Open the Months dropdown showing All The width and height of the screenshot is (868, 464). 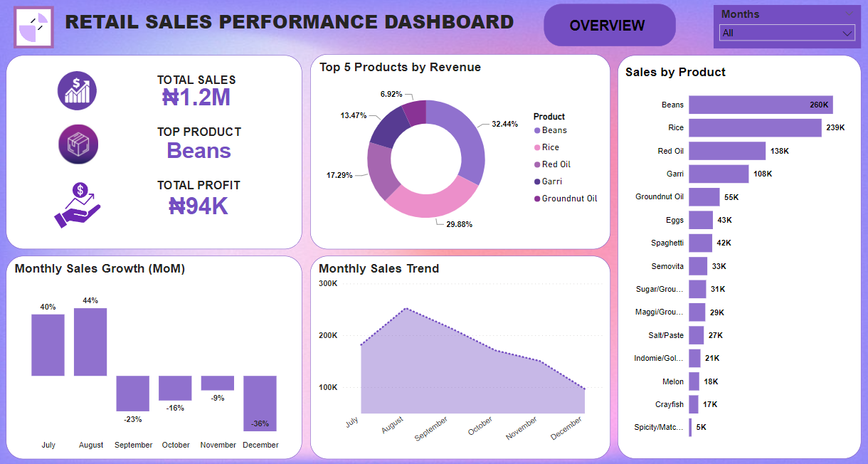[787, 33]
